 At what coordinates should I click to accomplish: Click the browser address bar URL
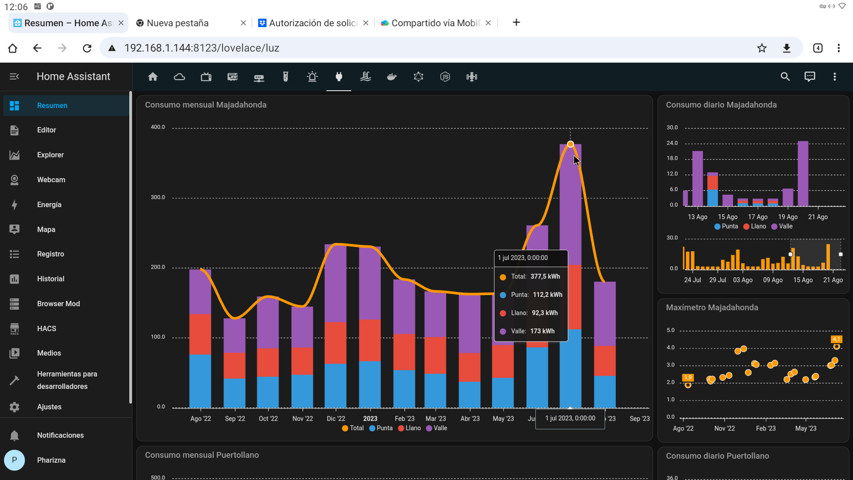(202, 48)
